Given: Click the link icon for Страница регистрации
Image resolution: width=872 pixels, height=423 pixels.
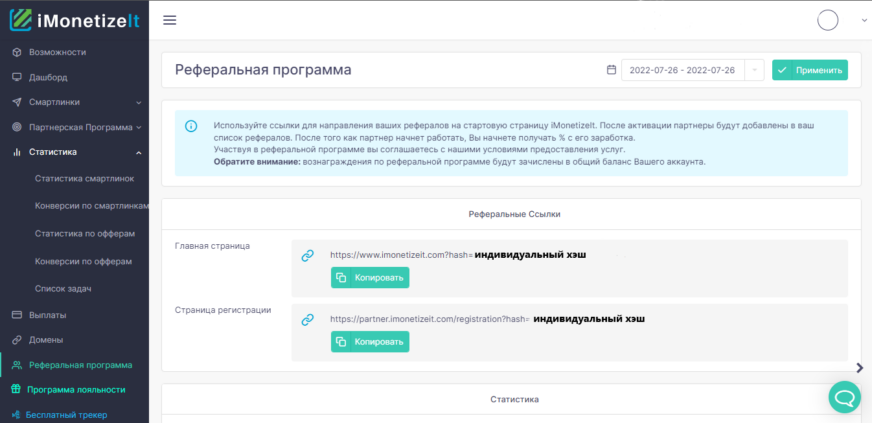Looking at the screenshot, I should pyautogui.click(x=308, y=320).
